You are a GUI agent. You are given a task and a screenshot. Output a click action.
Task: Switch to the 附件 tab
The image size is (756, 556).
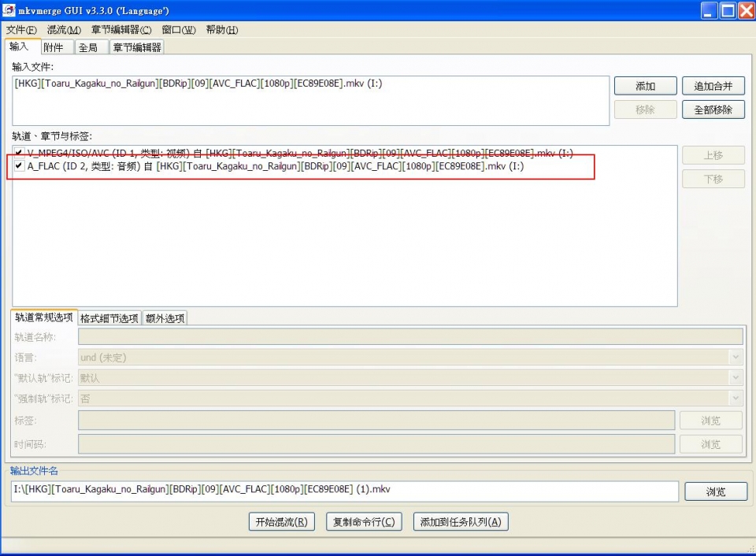tap(54, 47)
